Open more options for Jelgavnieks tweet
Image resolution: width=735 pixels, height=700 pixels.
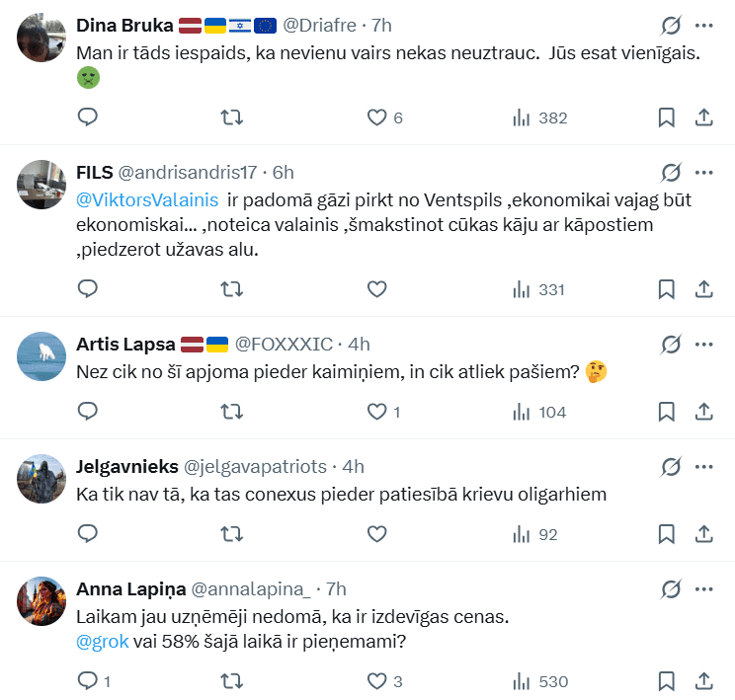point(704,466)
